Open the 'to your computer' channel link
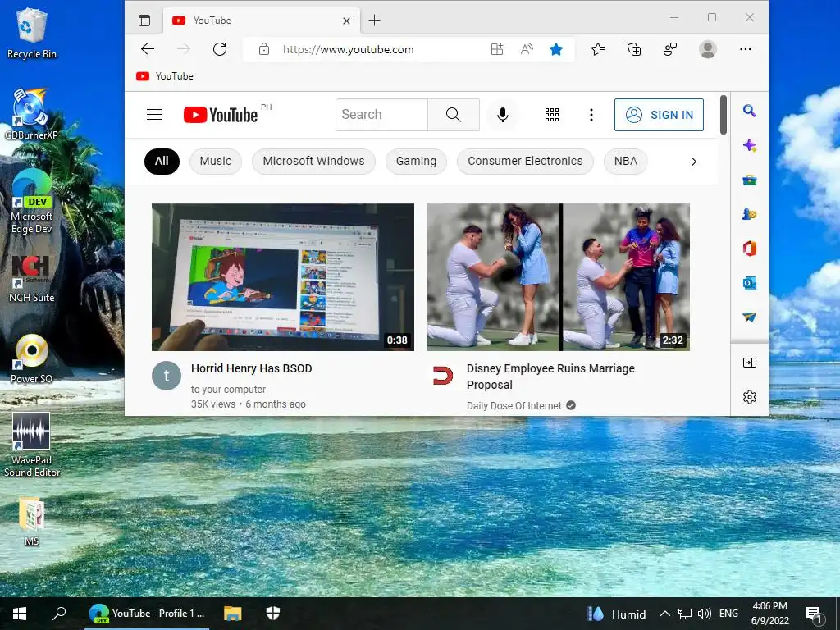The width and height of the screenshot is (840, 630). 228,390
